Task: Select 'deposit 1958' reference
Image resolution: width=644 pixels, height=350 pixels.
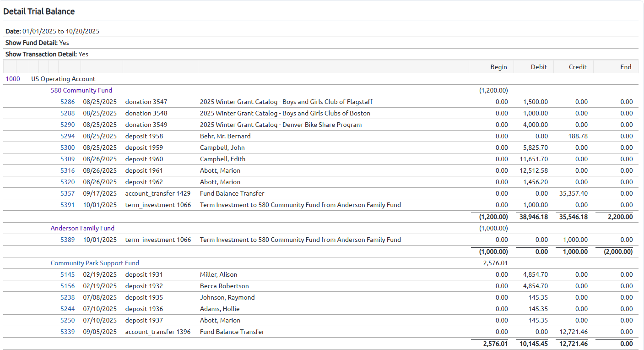Action: click(144, 136)
